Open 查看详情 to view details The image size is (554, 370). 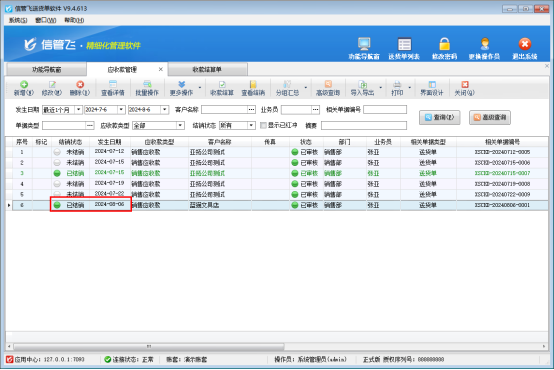click(x=113, y=88)
